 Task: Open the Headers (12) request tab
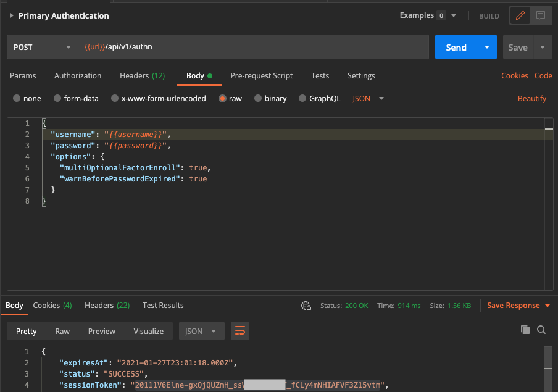(x=142, y=76)
